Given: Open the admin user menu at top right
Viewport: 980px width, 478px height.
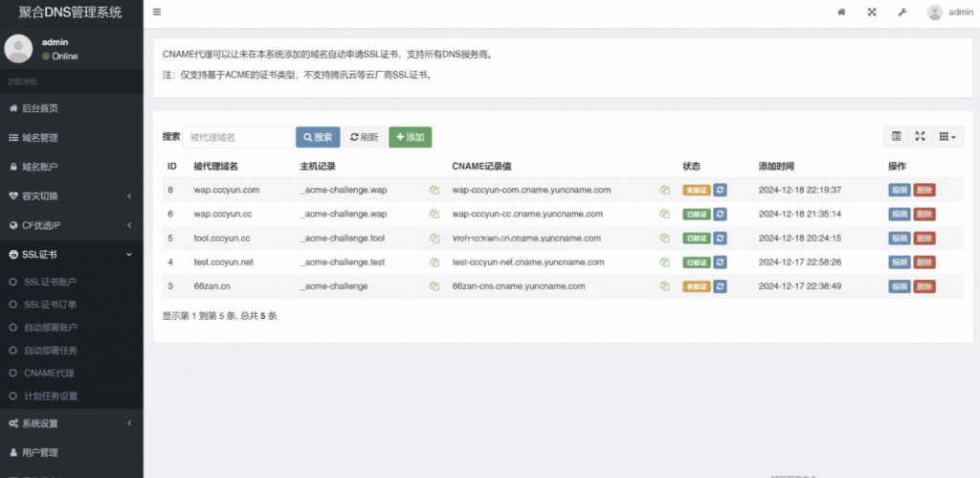Looking at the screenshot, I should [x=950, y=11].
